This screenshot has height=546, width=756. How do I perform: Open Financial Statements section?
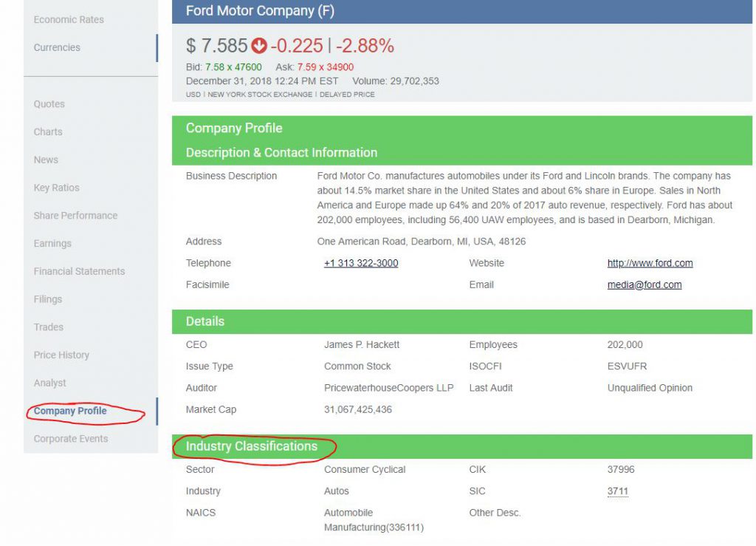point(79,271)
